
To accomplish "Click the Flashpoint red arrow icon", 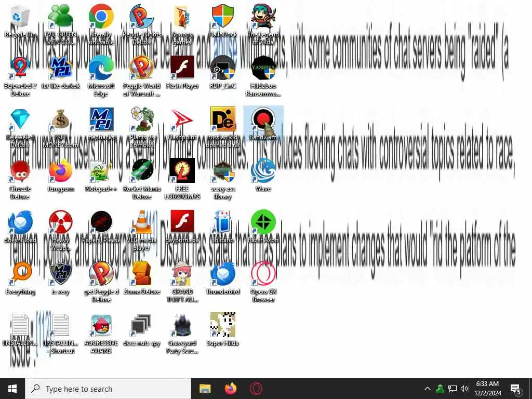I will [x=182, y=119].
